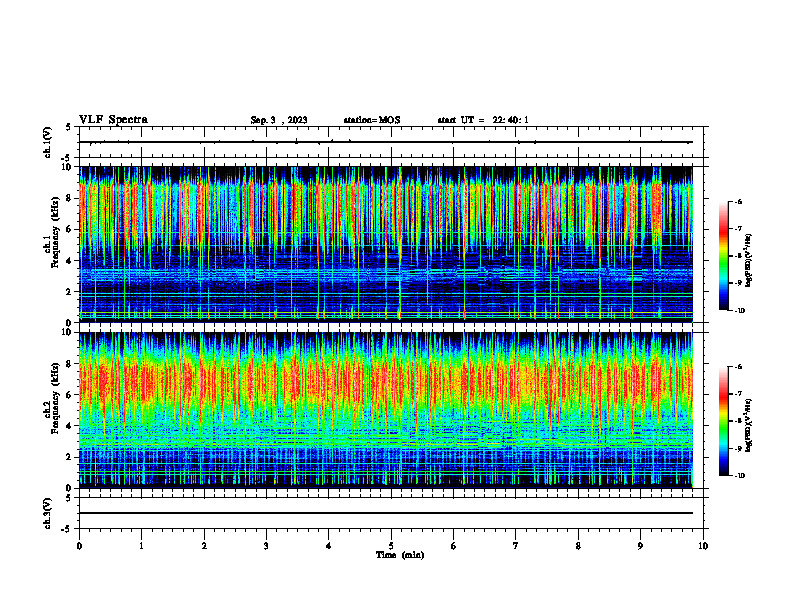792x612 pixels.
Task: Click the "VLF Spectra" title text
Action: [x=113, y=120]
